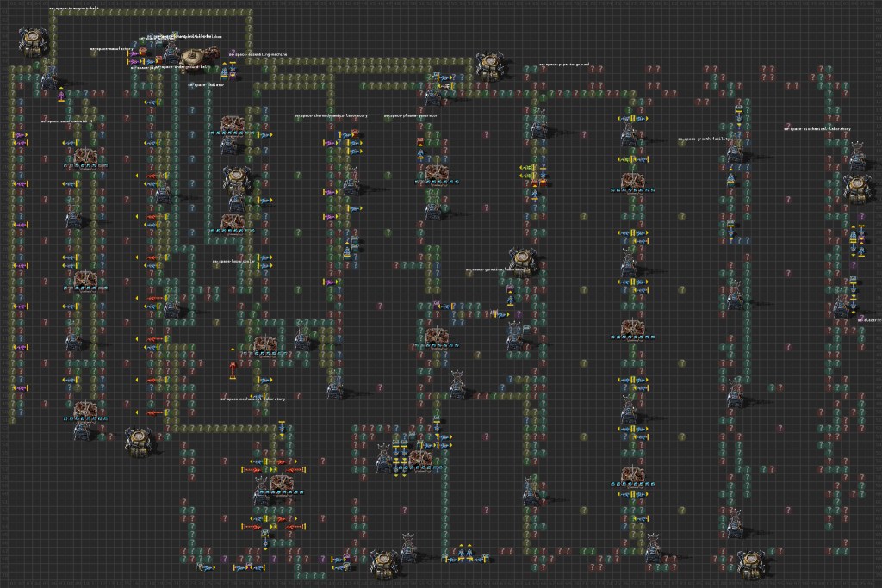The image size is (882, 588).
Task: Click the se-space-growth-facility label
Action: tap(705, 139)
